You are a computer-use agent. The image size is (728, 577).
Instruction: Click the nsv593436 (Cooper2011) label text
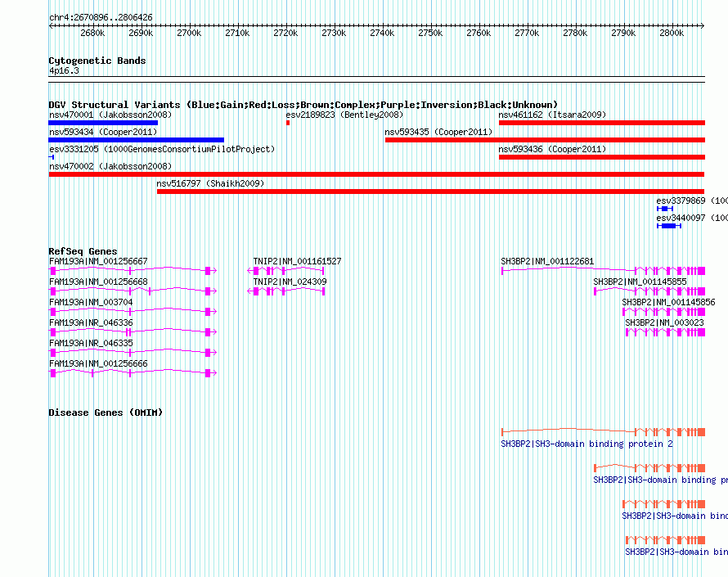coord(552,149)
